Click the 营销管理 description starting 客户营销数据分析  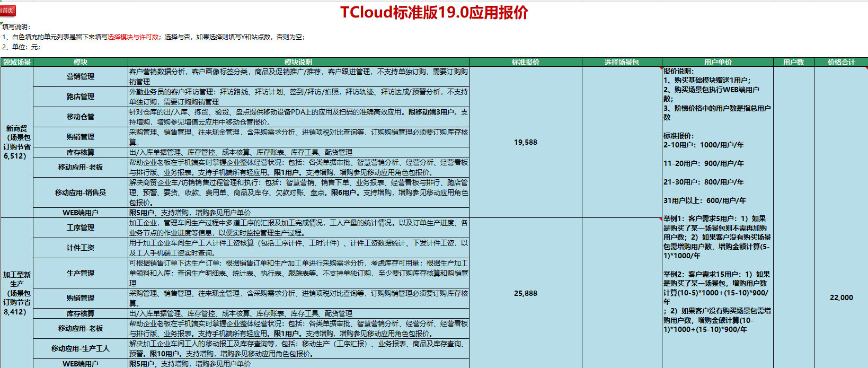(298, 76)
